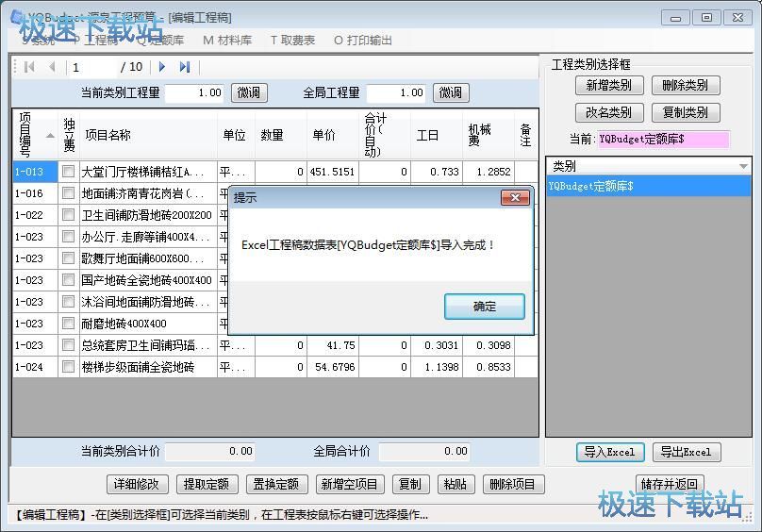Click 新增类别 button

pos(609,86)
